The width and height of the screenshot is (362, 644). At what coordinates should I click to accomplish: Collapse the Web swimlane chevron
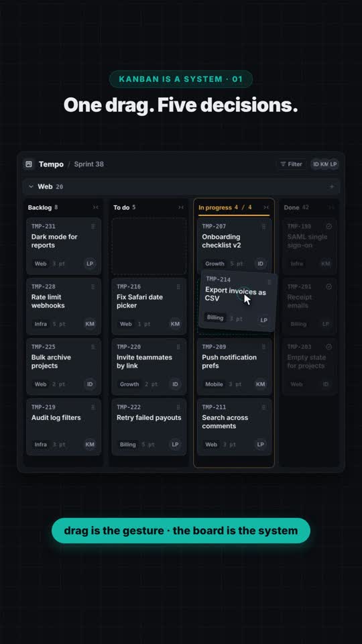pyautogui.click(x=31, y=187)
